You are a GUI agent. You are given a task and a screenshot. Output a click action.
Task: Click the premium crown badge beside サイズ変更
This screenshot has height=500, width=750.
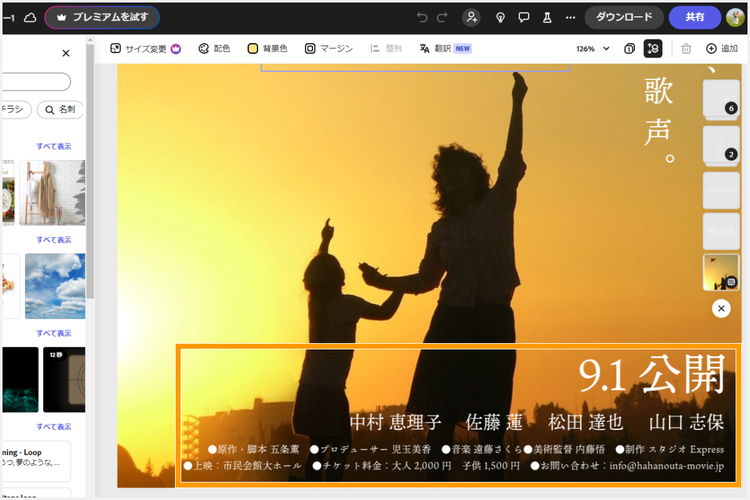click(176, 49)
